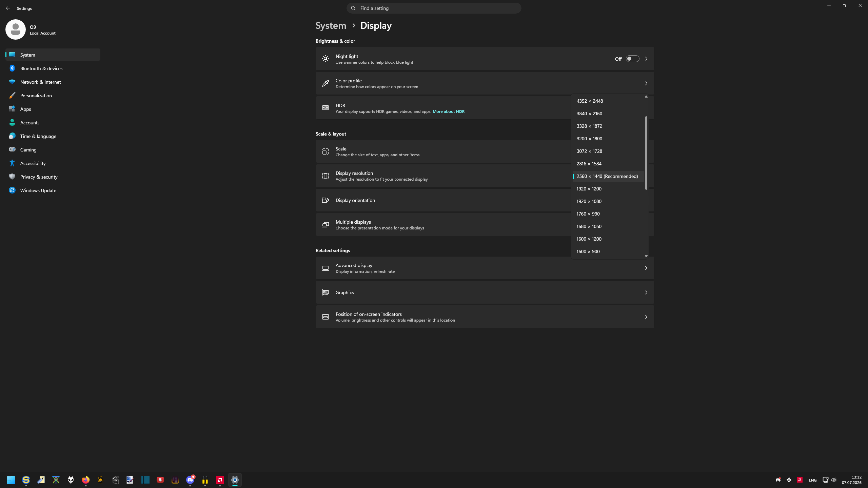
Task: Click the Find a setting search box
Action: [x=434, y=8]
